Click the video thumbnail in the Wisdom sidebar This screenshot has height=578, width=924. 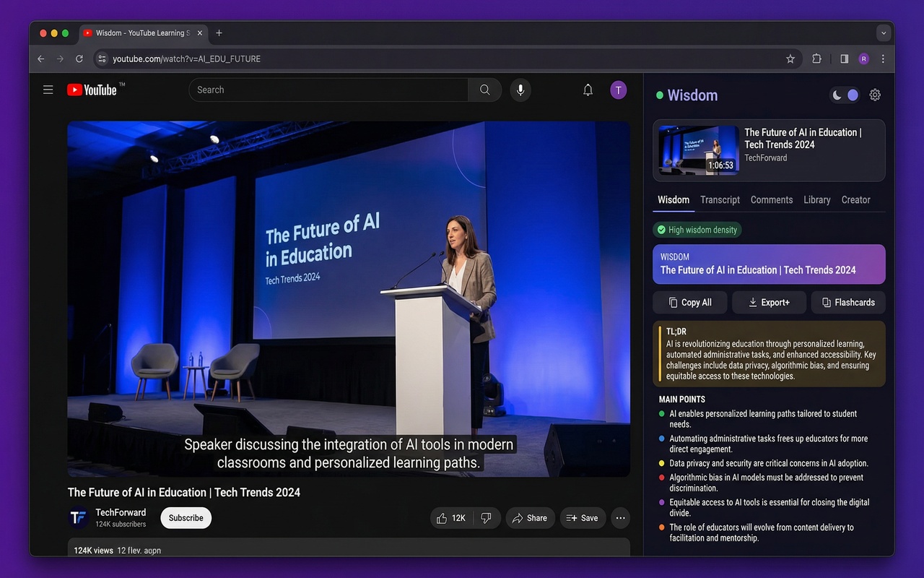[697, 150]
